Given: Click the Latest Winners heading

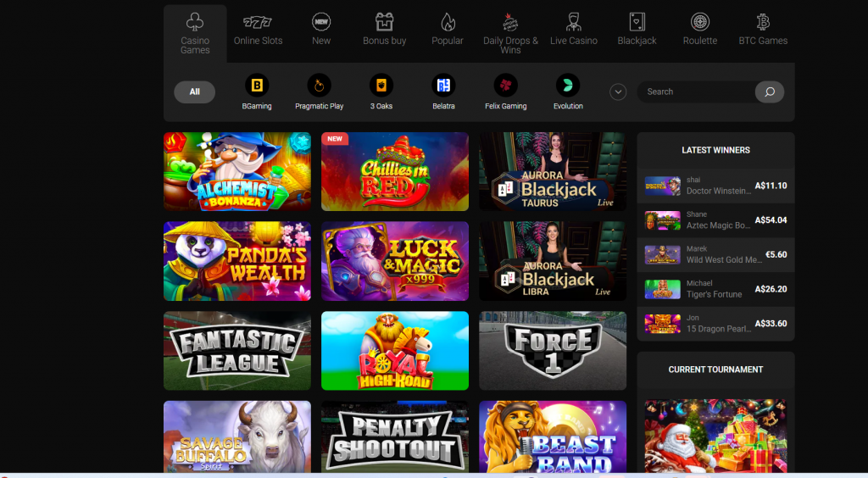Looking at the screenshot, I should [715, 150].
